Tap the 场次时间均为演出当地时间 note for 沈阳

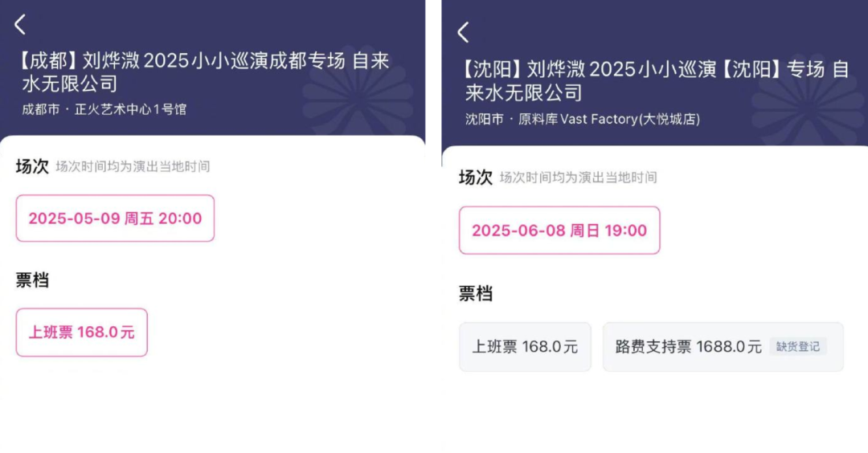pos(578,178)
